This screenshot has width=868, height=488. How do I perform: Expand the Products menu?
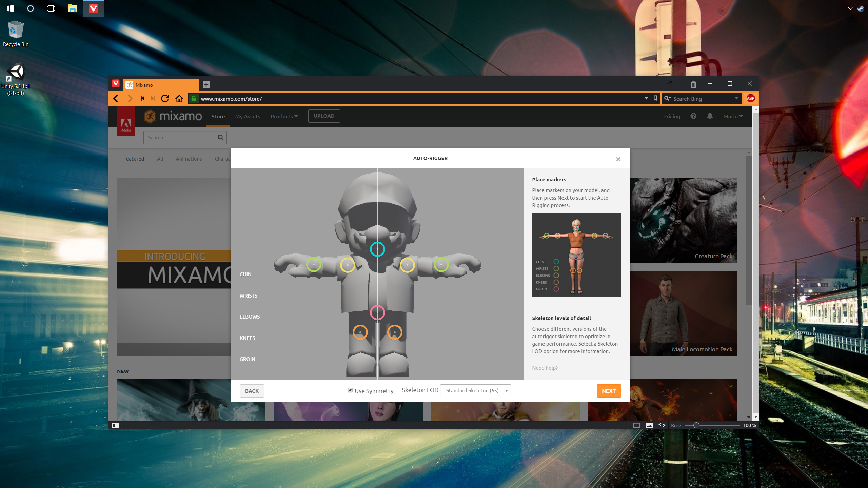pyautogui.click(x=284, y=116)
